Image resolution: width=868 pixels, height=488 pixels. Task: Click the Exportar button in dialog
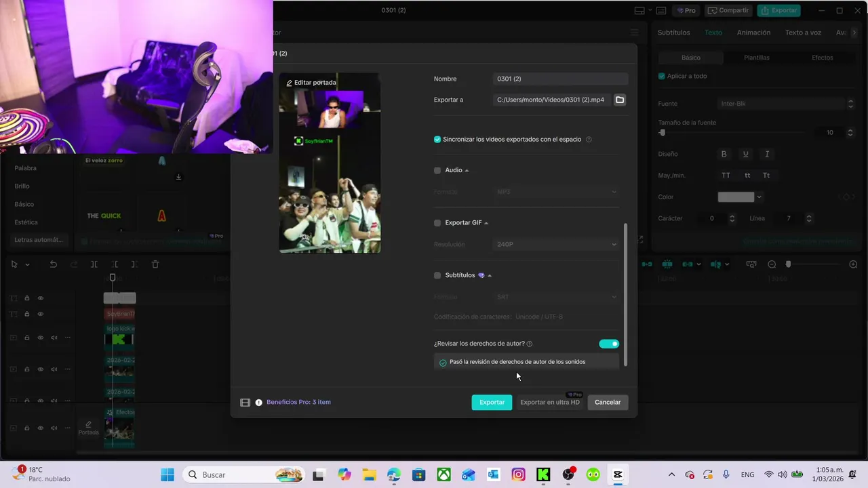pos(492,402)
